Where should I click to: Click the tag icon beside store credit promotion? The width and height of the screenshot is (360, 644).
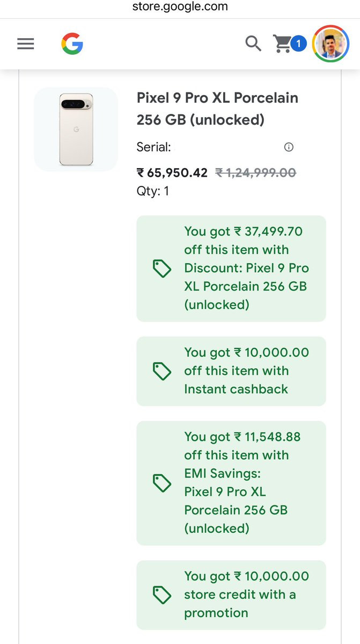pyautogui.click(x=162, y=595)
